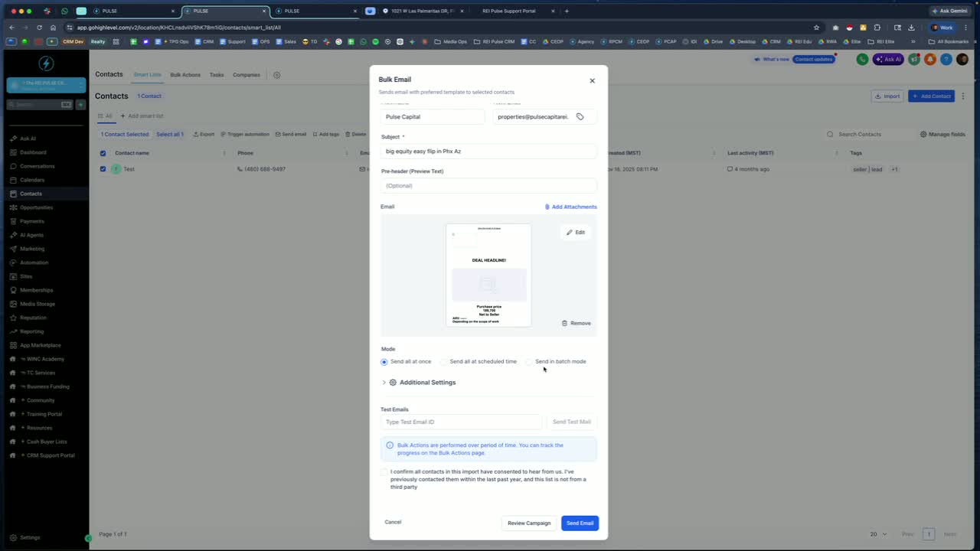Open the location switcher dropdown in sidebar
The image size is (980, 551).
click(46, 85)
